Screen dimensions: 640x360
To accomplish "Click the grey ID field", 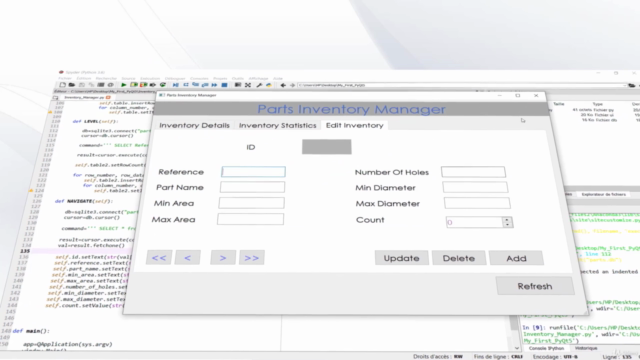I will 327,147.
